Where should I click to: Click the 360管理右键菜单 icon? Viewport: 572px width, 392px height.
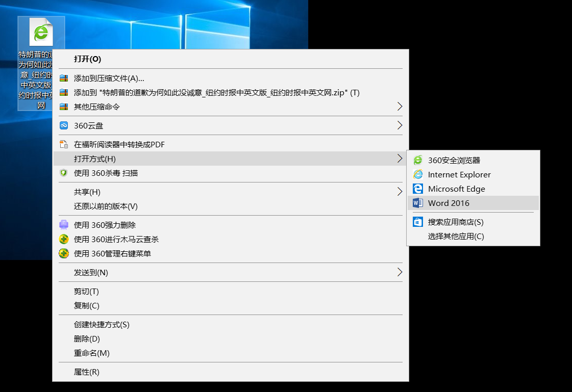64,253
